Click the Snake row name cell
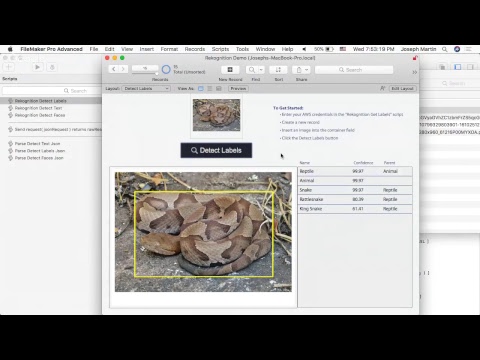Viewport: 480px width, 360px height. [306, 190]
